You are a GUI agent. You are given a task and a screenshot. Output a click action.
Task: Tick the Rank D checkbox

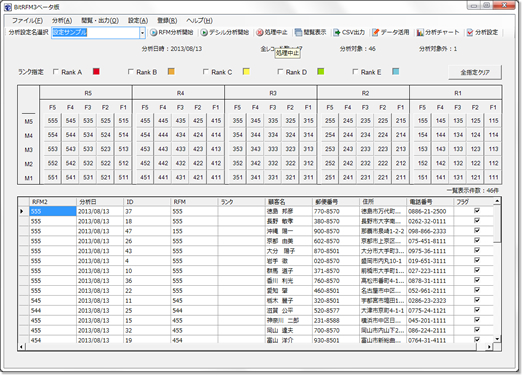tap(280, 72)
